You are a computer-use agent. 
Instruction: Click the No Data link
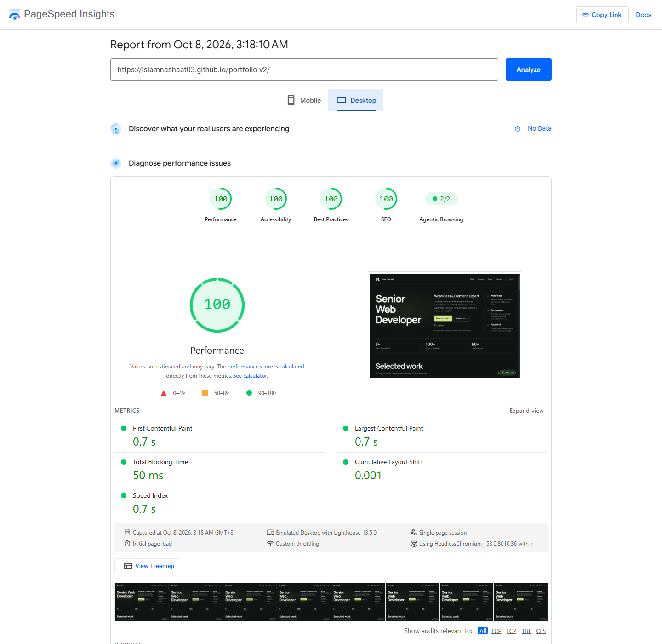(540, 128)
